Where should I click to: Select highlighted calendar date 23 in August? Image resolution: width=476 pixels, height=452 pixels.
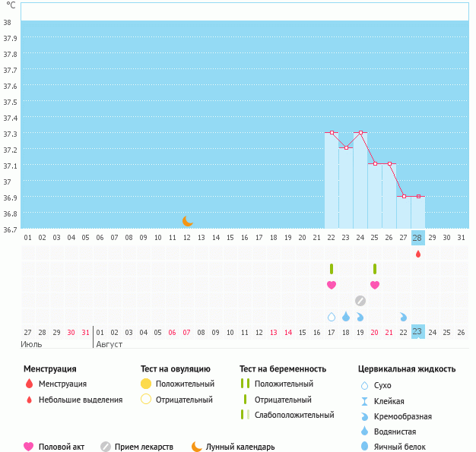pyautogui.click(x=417, y=332)
